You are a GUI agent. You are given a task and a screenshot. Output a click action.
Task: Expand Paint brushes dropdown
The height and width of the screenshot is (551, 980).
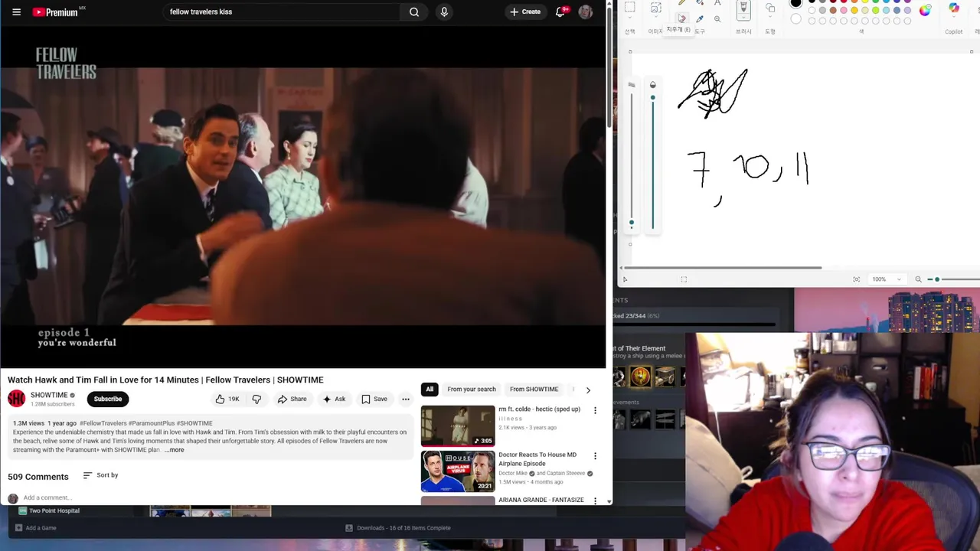coord(743,17)
